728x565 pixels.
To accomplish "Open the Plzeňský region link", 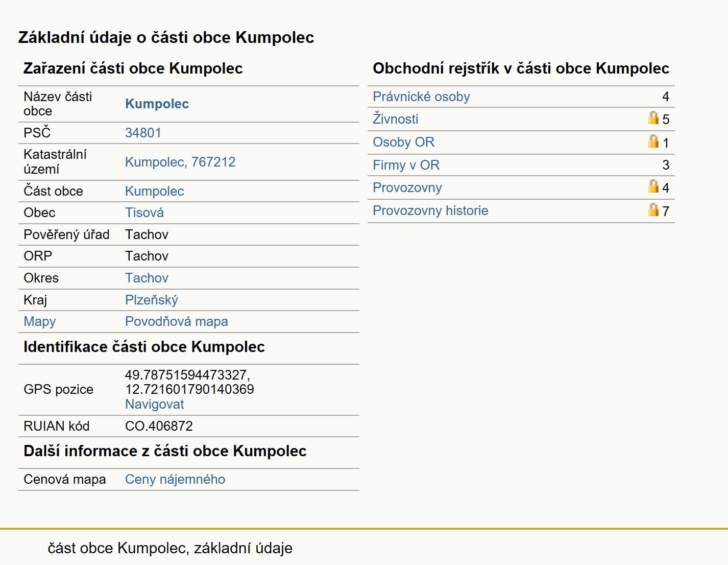I will click(152, 300).
